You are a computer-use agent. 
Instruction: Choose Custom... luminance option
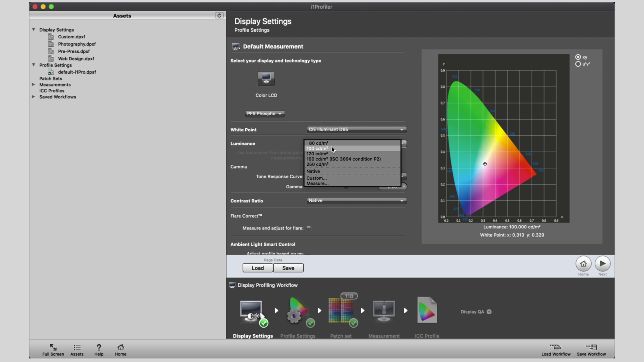(x=353, y=178)
